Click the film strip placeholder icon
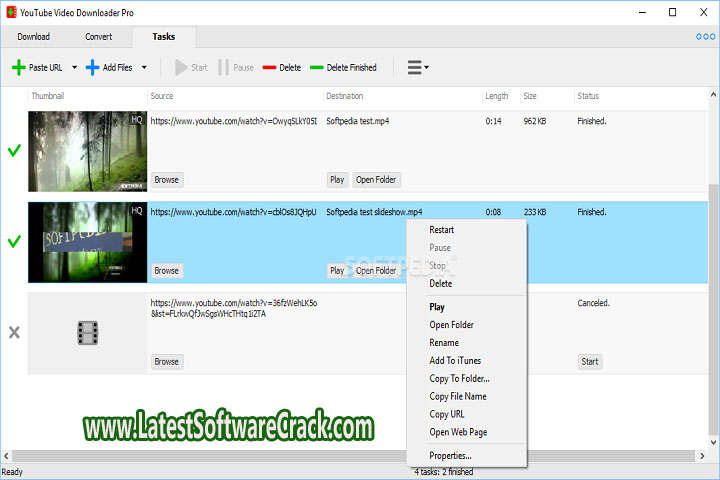Screen dimensions: 720x480 (87, 333)
